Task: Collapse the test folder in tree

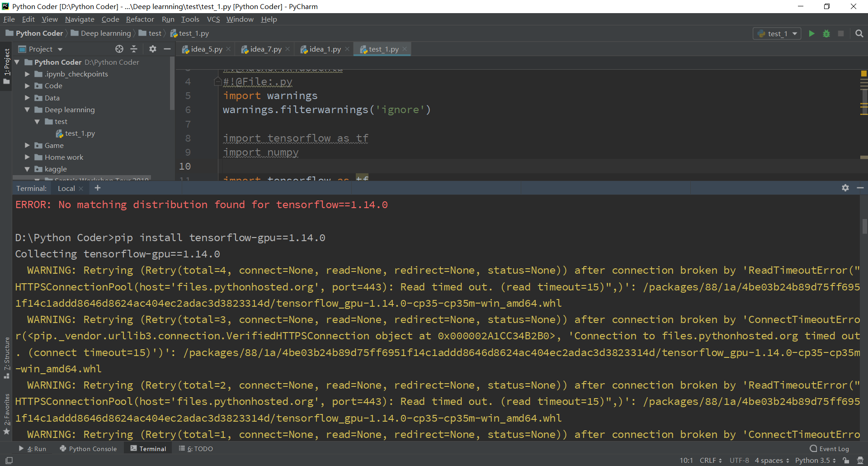Action: click(37, 121)
